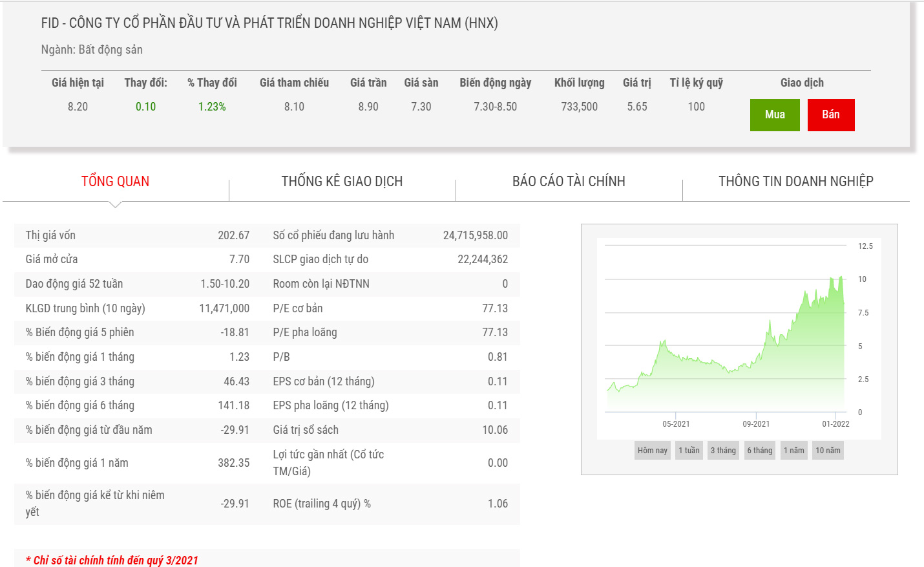
Task: Switch chart to 6 tháng range
Action: point(759,451)
